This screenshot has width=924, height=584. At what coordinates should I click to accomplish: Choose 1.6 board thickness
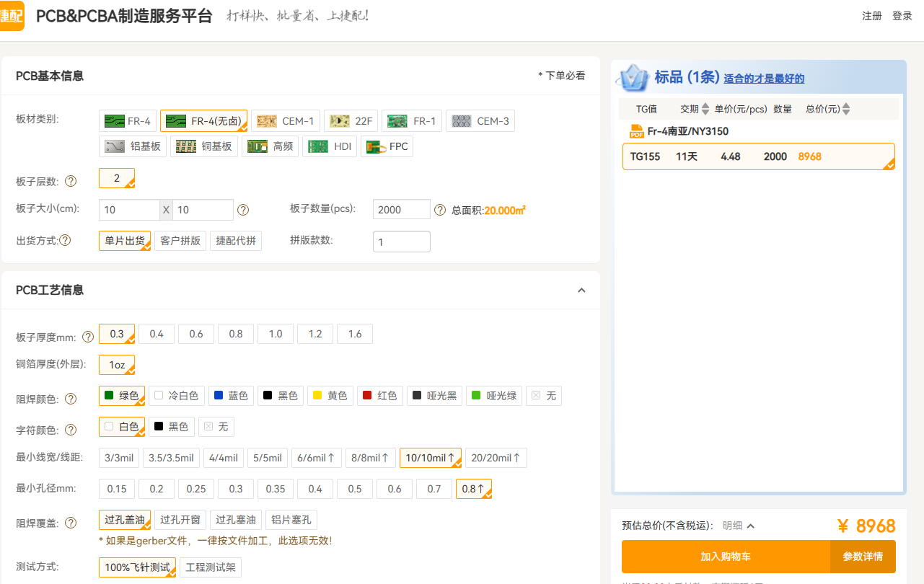coord(354,334)
